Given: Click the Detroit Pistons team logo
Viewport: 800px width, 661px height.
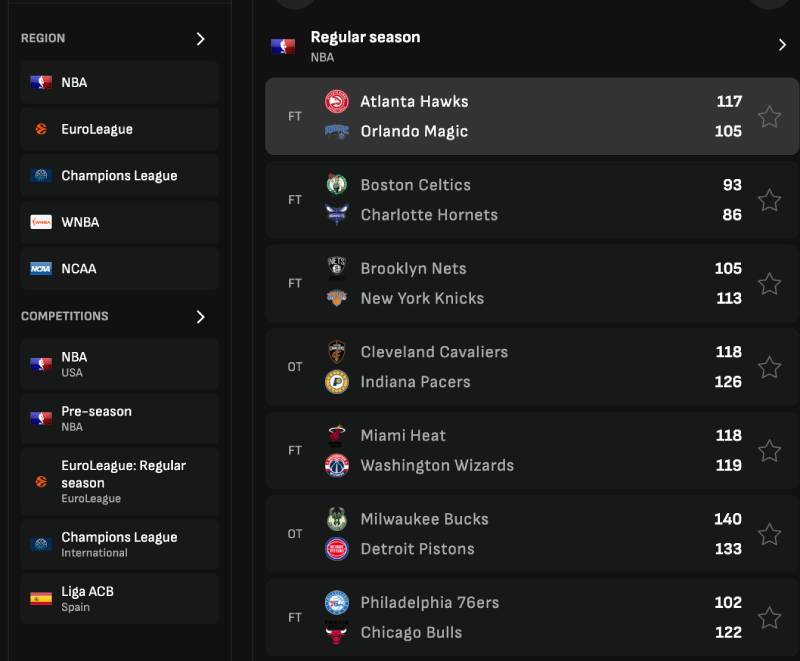Looking at the screenshot, I should [337, 549].
